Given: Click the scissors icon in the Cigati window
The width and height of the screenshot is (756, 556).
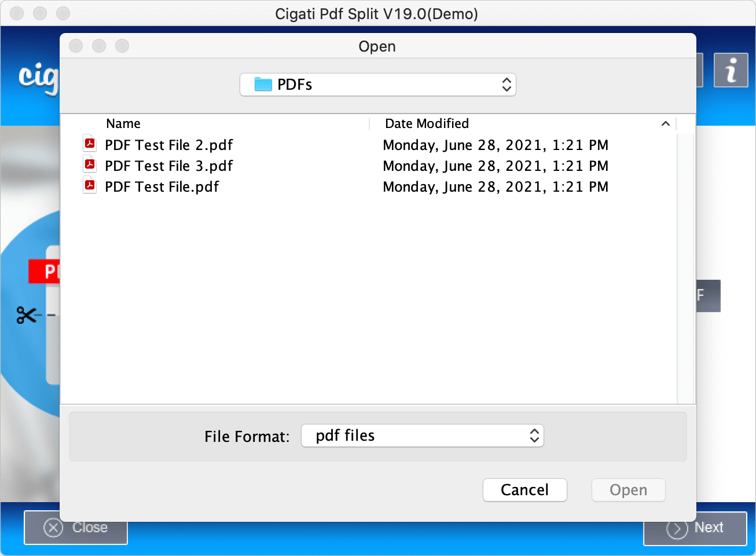Looking at the screenshot, I should click(27, 315).
